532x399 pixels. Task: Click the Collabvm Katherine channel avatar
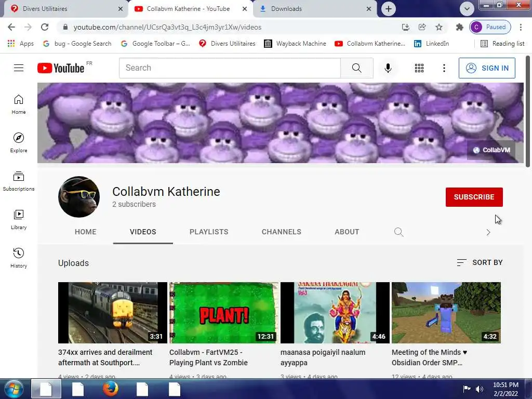click(x=79, y=197)
